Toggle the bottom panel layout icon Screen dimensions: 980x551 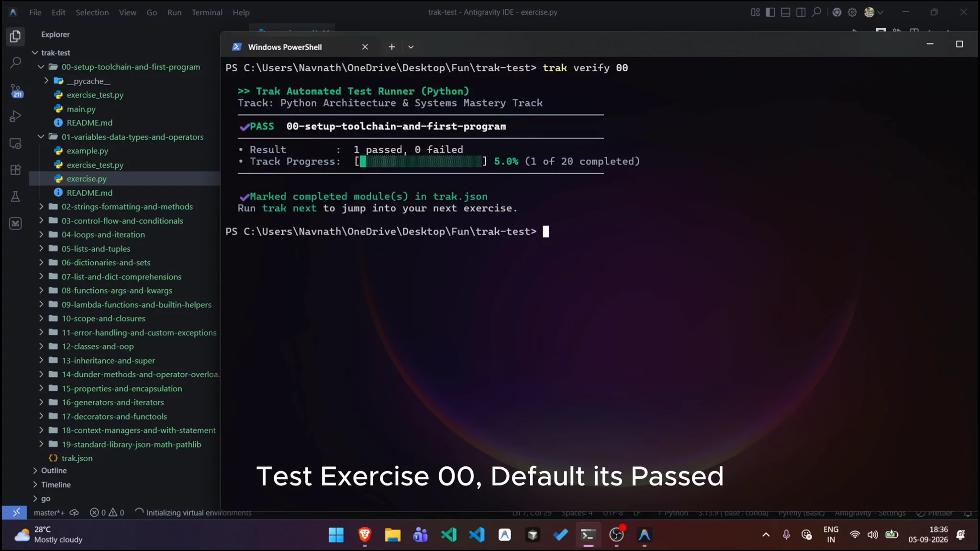coord(786,12)
